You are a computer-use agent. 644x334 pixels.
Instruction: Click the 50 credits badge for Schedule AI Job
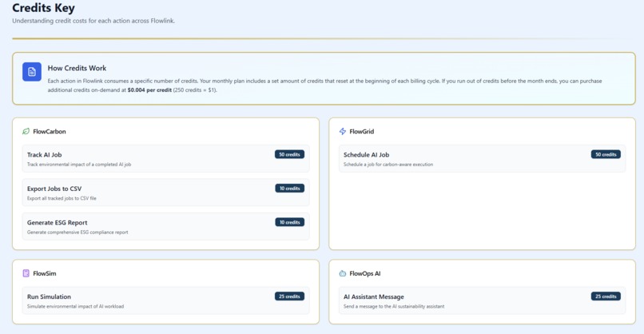606,154
